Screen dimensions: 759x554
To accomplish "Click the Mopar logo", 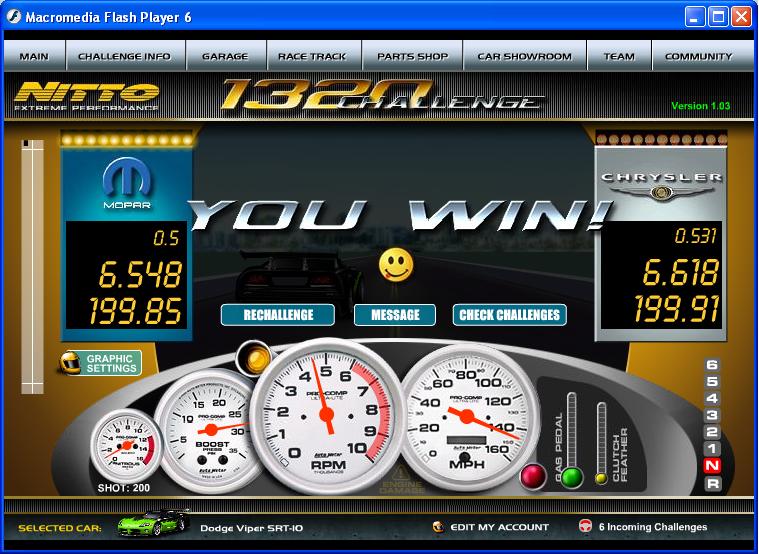I will click(127, 183).
